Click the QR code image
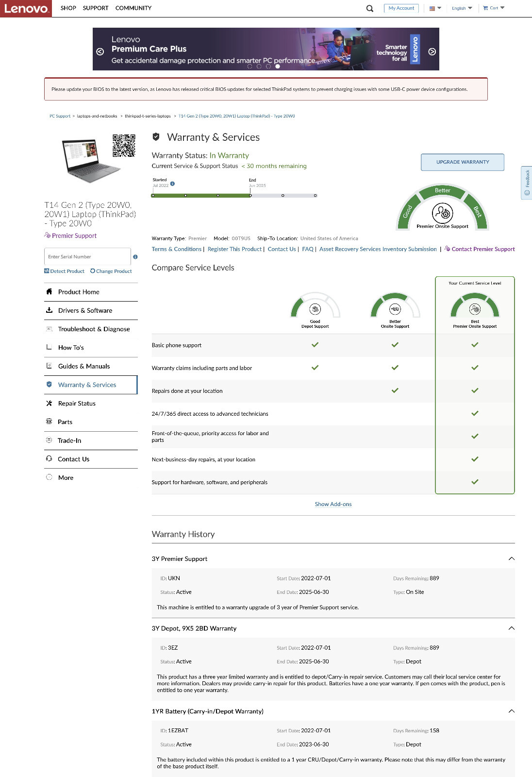Image resolution: width=532 pixels, height=777 pixels. pyautogui.click(x=124, y=146)
